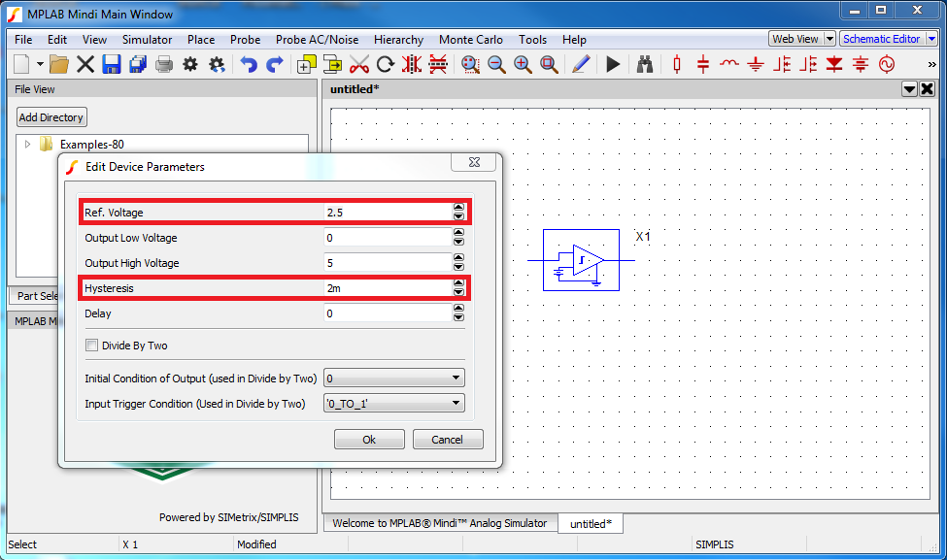Expand the Examples-80 tree folder
This screenshot has width=947, height=560.
click(28, 145)
